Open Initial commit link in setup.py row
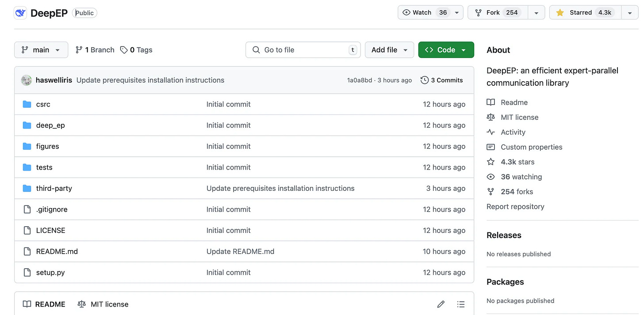644x315 pixels. pyautogui.click(x=228, y=273)
